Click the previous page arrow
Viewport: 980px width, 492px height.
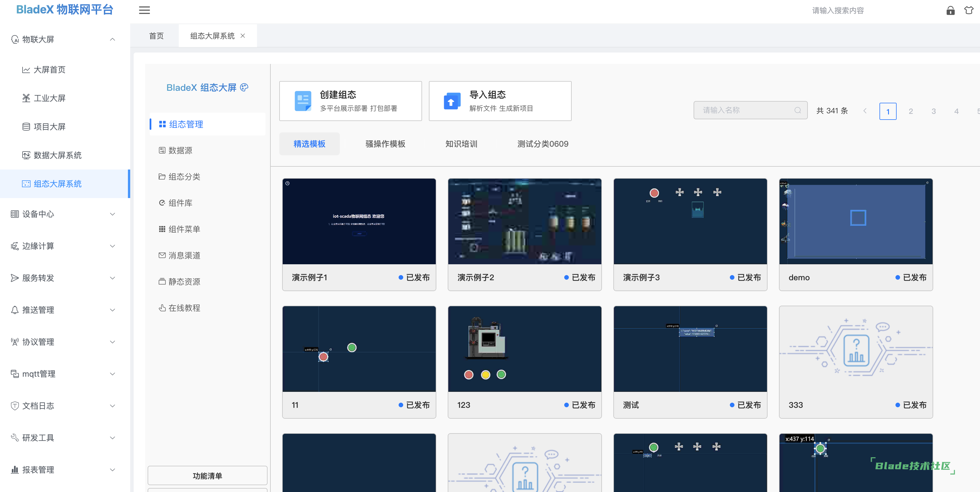(x=865, y=111)
